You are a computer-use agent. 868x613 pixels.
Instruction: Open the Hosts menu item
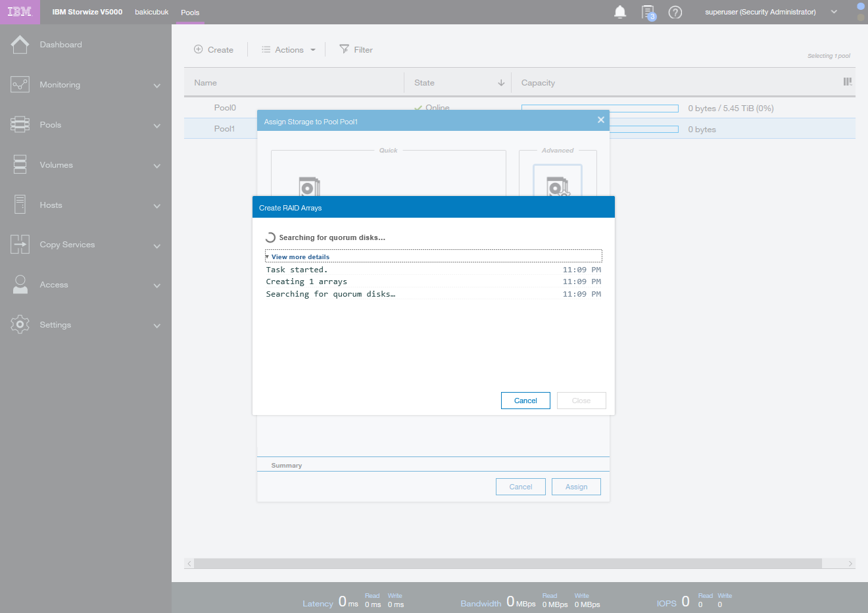click(51, 205)
